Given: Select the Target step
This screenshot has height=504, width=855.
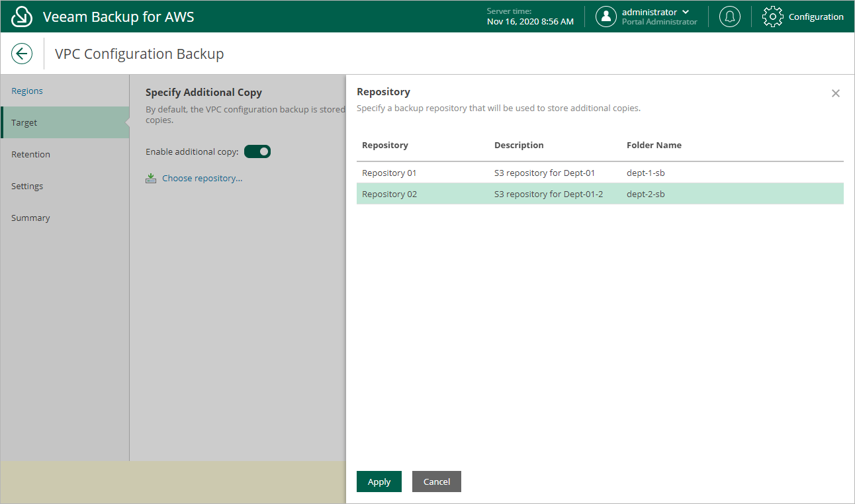Looking at the screenshot, I should pyautogui.click(x=65, y=122).
